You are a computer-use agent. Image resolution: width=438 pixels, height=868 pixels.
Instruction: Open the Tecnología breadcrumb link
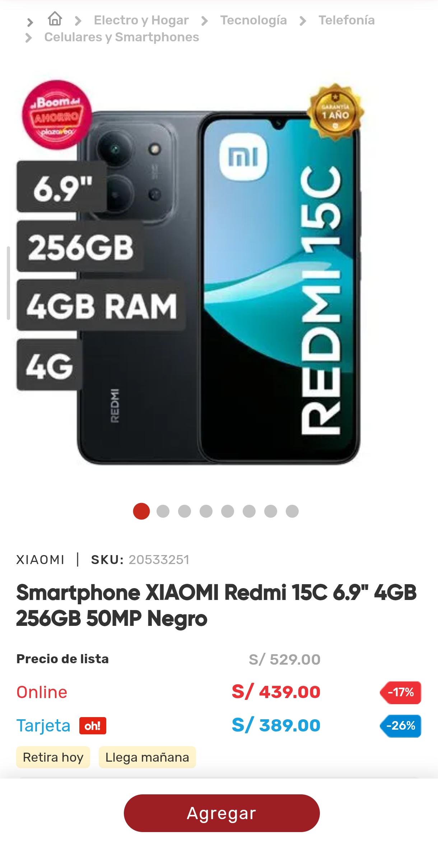(253, 20)
